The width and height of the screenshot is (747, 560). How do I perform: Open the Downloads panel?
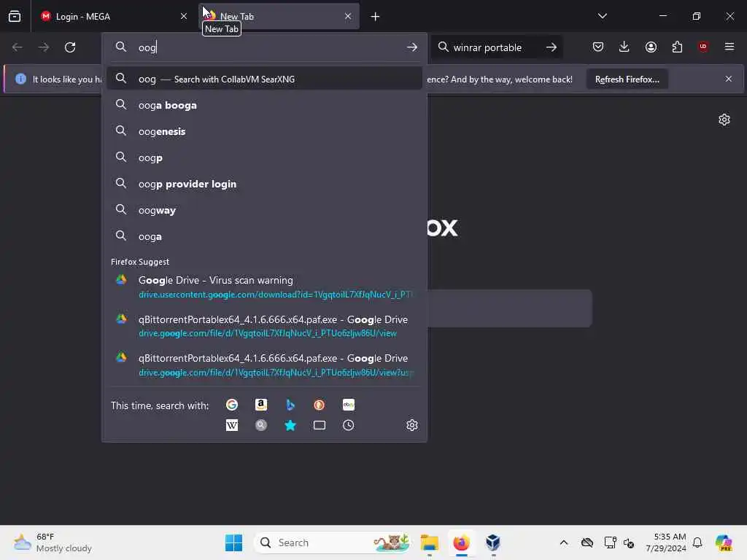tap(624, 47)
